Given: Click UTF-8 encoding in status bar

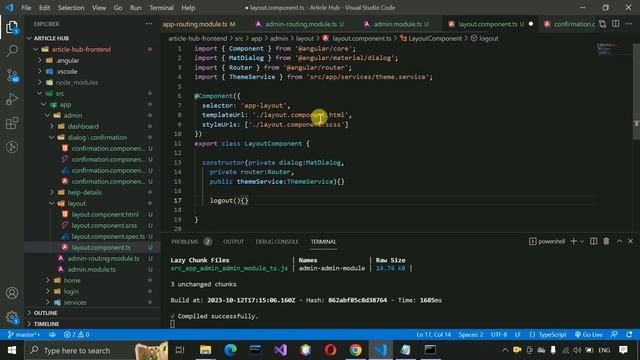Looking at the screenshot, I should 499,335.
